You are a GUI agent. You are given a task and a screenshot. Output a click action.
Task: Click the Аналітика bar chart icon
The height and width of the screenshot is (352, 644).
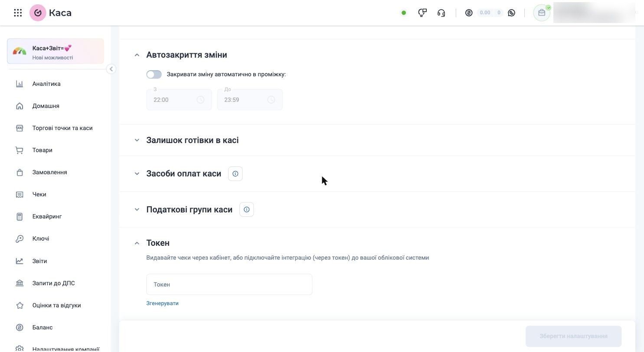(20, 84)
